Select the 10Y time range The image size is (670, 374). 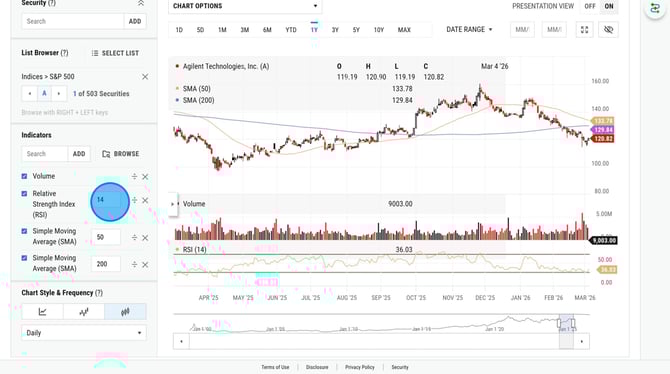point(379,30)
